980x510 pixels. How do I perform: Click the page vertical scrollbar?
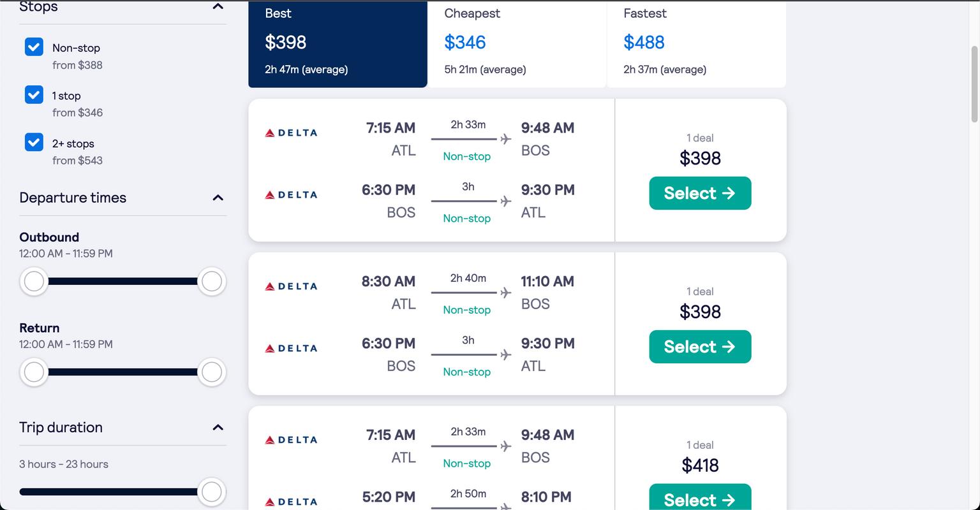974,83
